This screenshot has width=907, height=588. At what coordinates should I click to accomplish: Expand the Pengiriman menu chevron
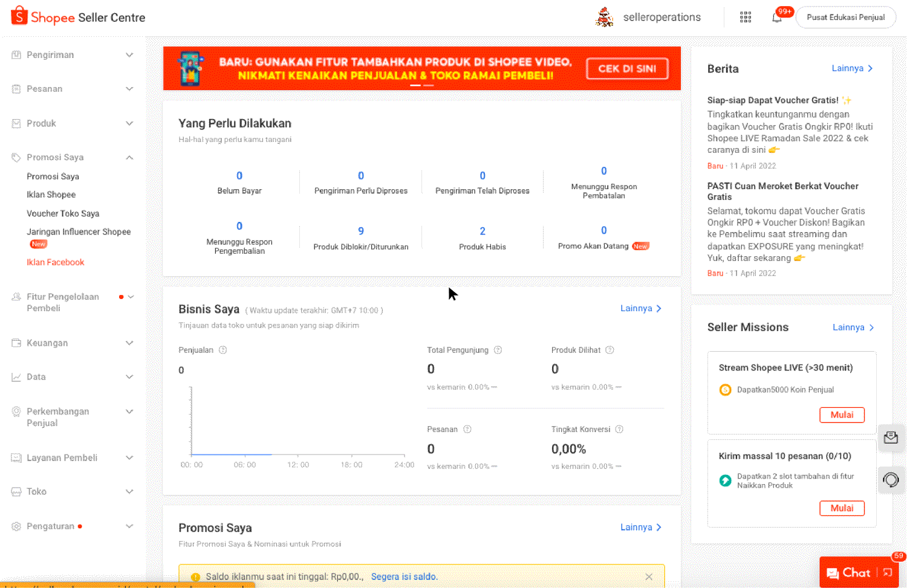(x=129, y=55)
